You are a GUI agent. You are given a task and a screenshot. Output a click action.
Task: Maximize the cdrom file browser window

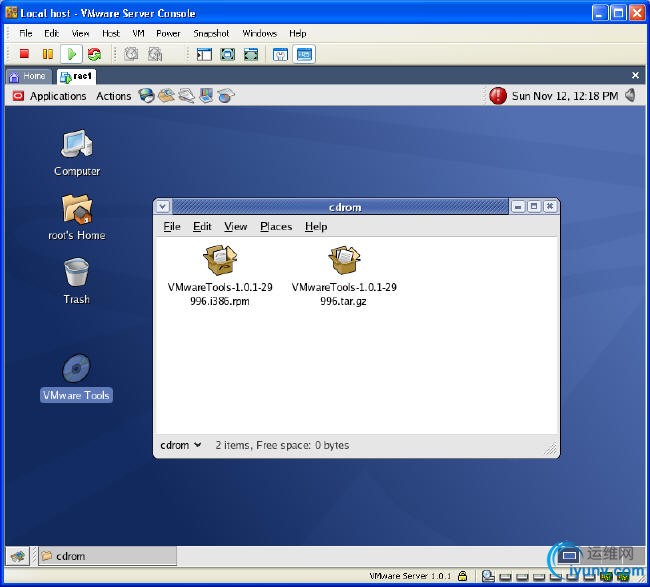(x=534, y=206)
